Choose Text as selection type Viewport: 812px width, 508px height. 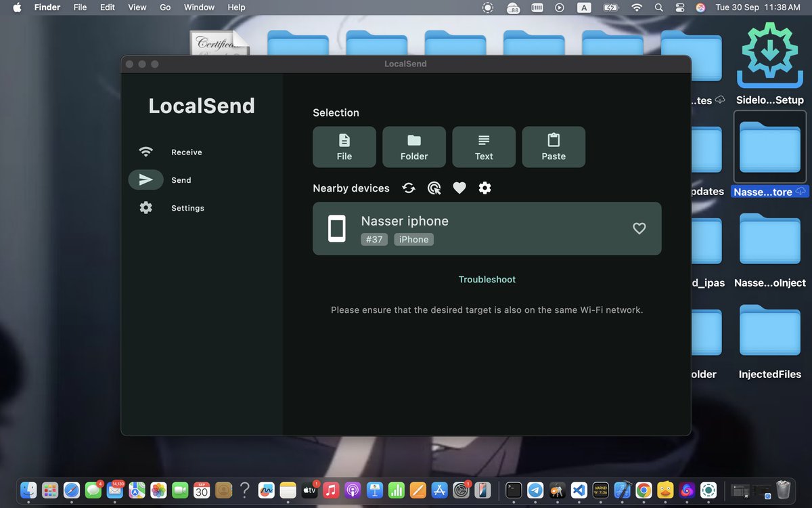coord(484,147)
